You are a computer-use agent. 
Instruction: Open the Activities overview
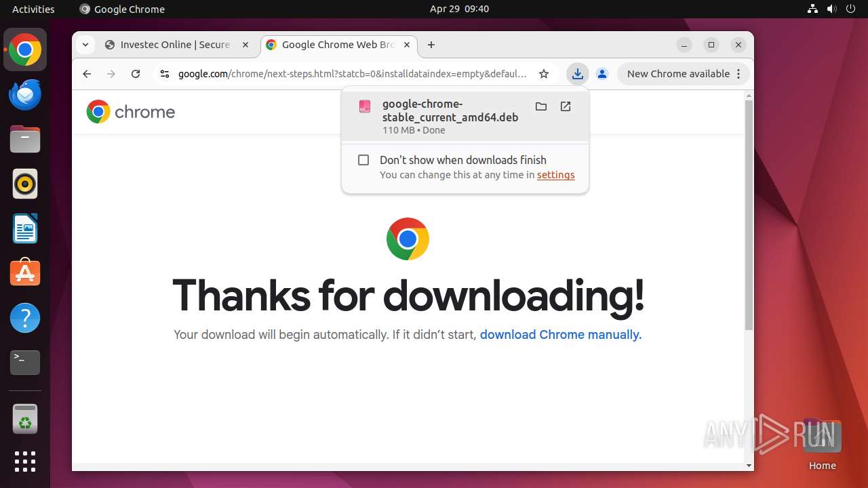(x=33, y=9)
